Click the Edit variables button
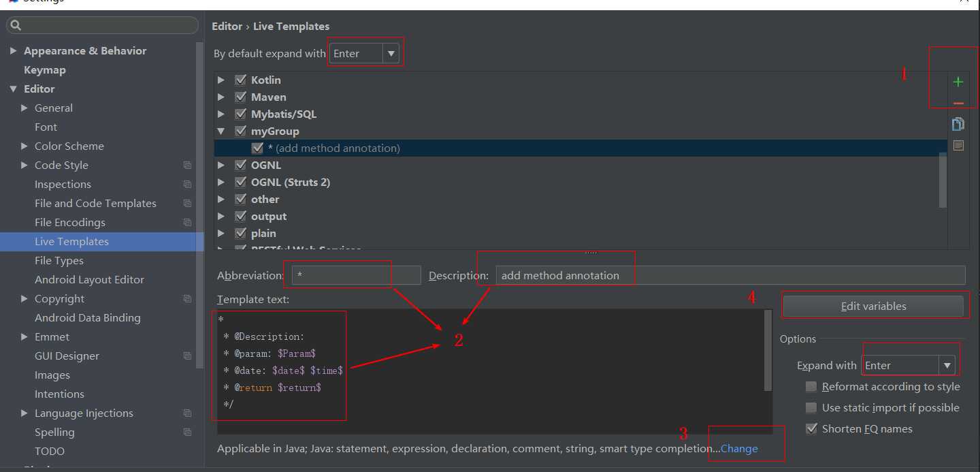980x472 pixels. [x=873, y=306]
